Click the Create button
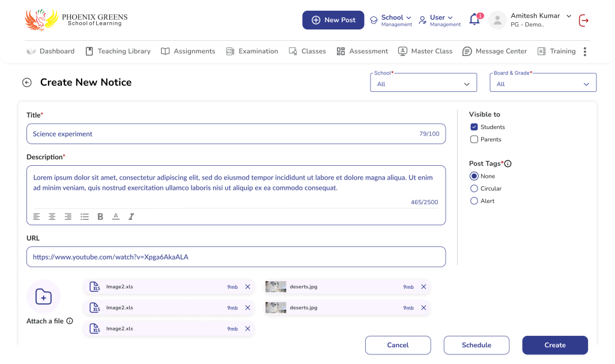Image resolution: width=615 pixels, height=364 pixels. 554,345
